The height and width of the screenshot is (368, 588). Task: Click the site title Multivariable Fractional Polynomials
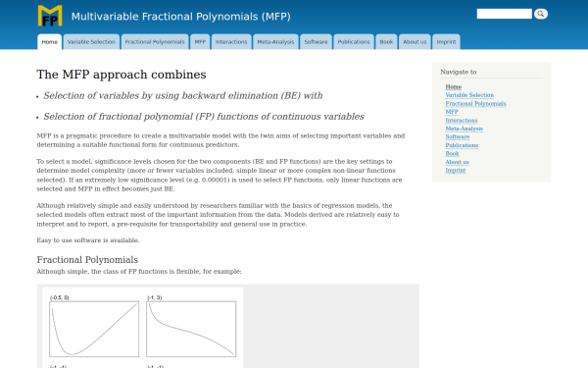pyautogui.click(x=180, y=17)
